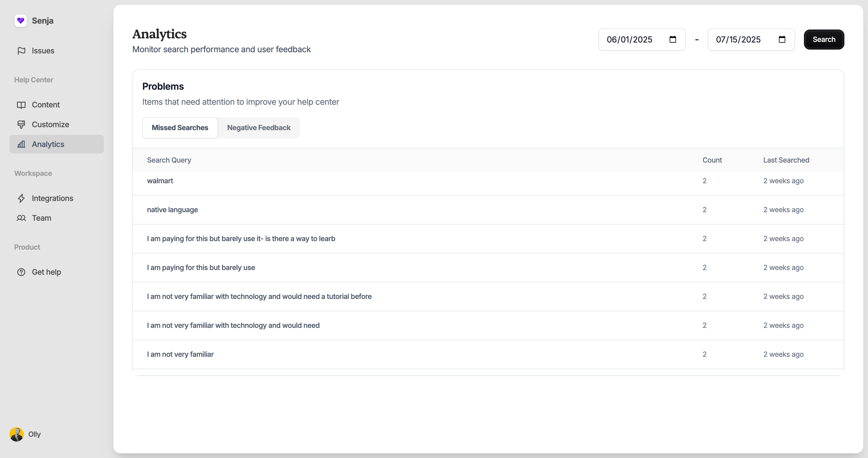868x458 pixels.
Task: Click the black Search button
Action: 824,40
